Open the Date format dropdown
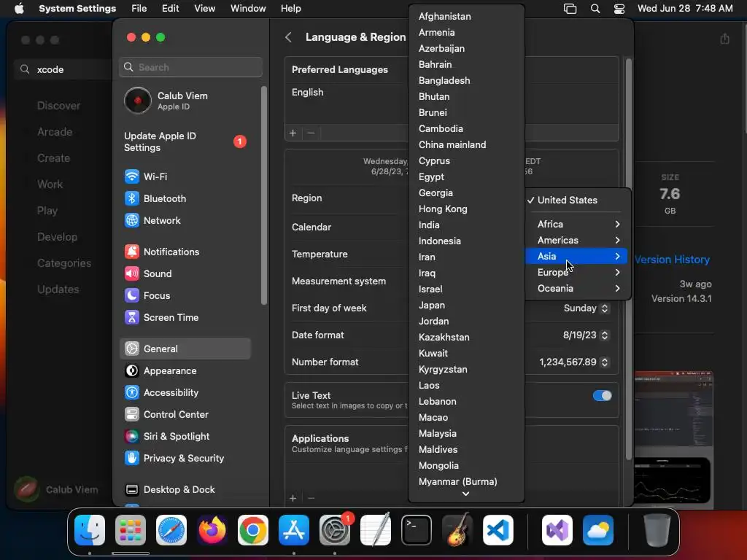This screenshot has height=560, width=747. pyautogui.click(x=586, y=335)
